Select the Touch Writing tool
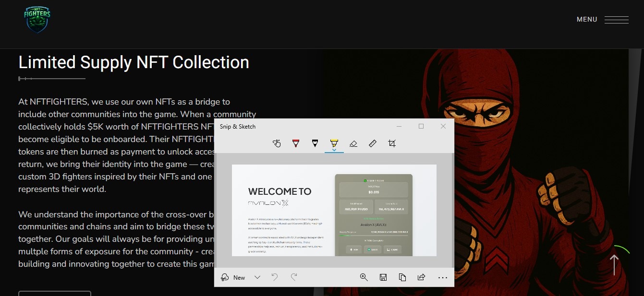The width and height of the screenshot is (644, 296). pos(277,143)
